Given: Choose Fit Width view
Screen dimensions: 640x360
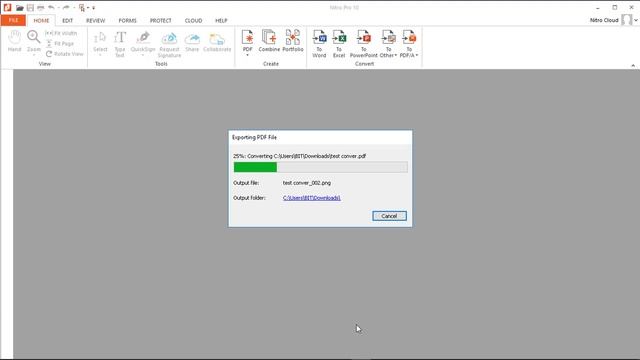Looking at the screenshot, I should [x=61, y=33].
